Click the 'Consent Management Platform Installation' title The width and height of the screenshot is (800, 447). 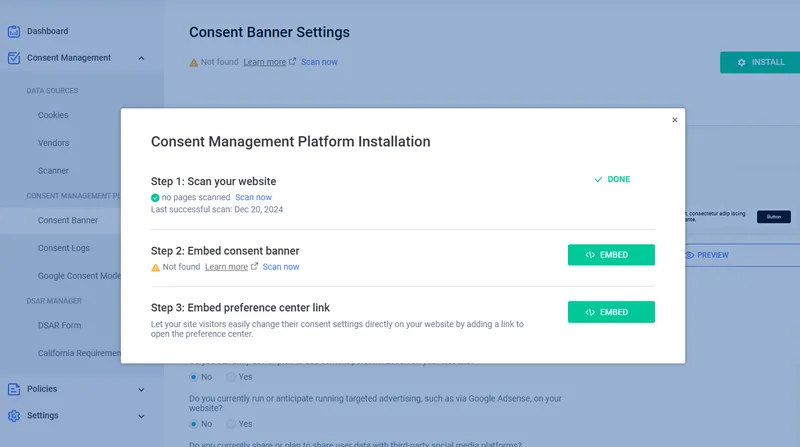(x=290, y=141)
